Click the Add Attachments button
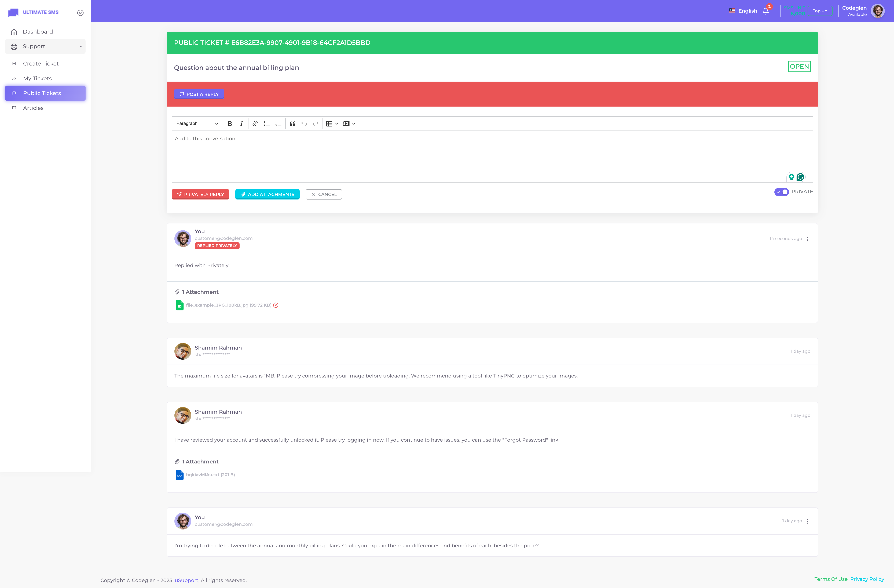The width and height of the screenshot is (894, 588). click(x=267, y=194)
